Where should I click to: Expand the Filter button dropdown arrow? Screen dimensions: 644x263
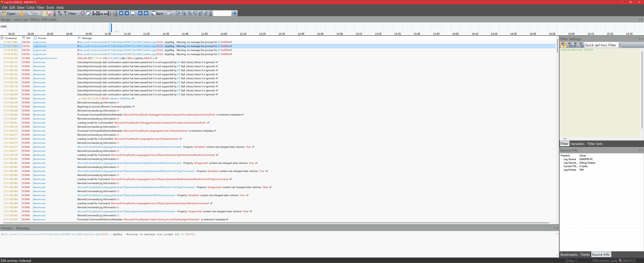(78, 13)
